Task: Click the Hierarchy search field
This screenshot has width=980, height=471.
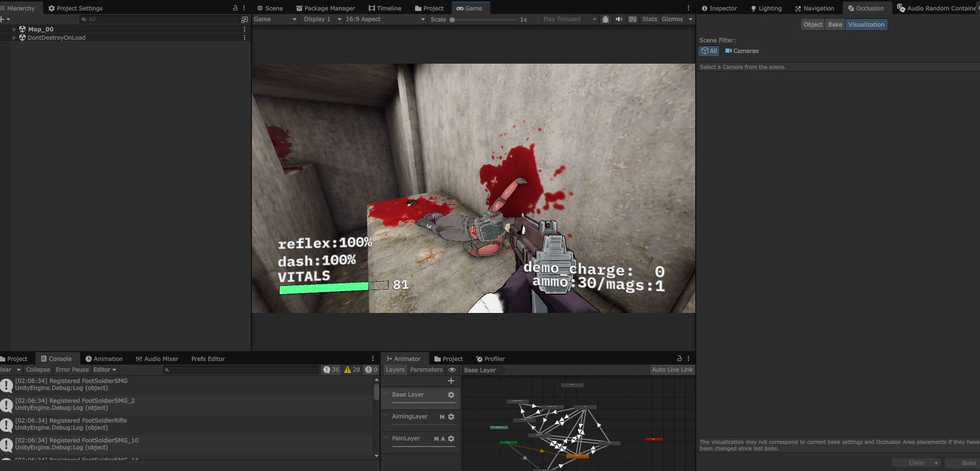Action: (159, 19)
